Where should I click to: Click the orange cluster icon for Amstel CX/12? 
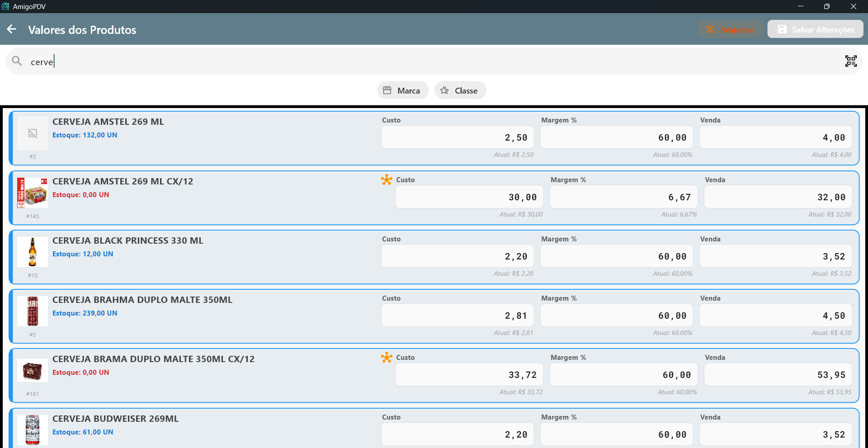coord(387,180)
